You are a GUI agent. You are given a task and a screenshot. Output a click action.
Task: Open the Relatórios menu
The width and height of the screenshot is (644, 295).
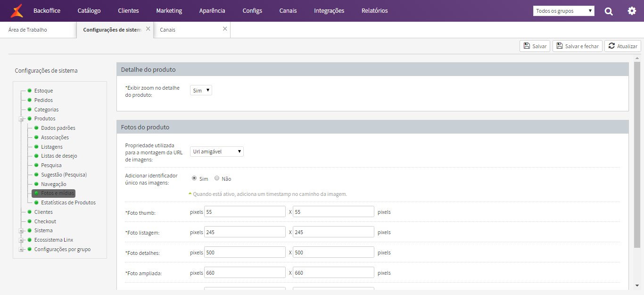375,10
